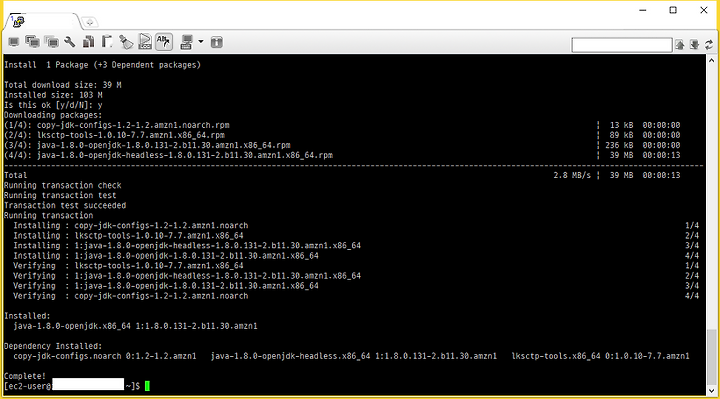The height and width of the screenshot is (399, 720).
Task: Focus the search input field in toolbar
Action: 622,45
